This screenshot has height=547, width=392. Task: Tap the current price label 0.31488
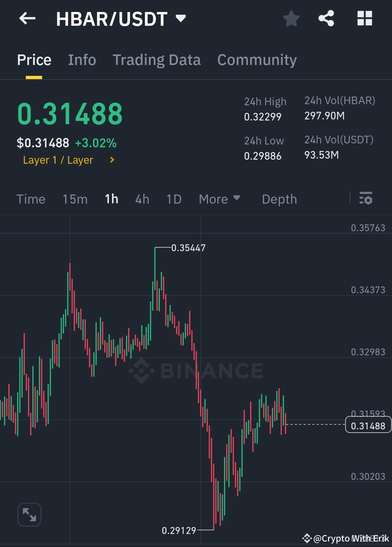pos(368,425)
